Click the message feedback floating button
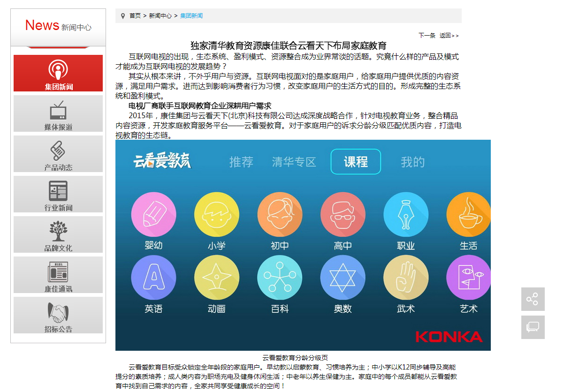This screenshot has height=392, width=564. coord(533,327)
